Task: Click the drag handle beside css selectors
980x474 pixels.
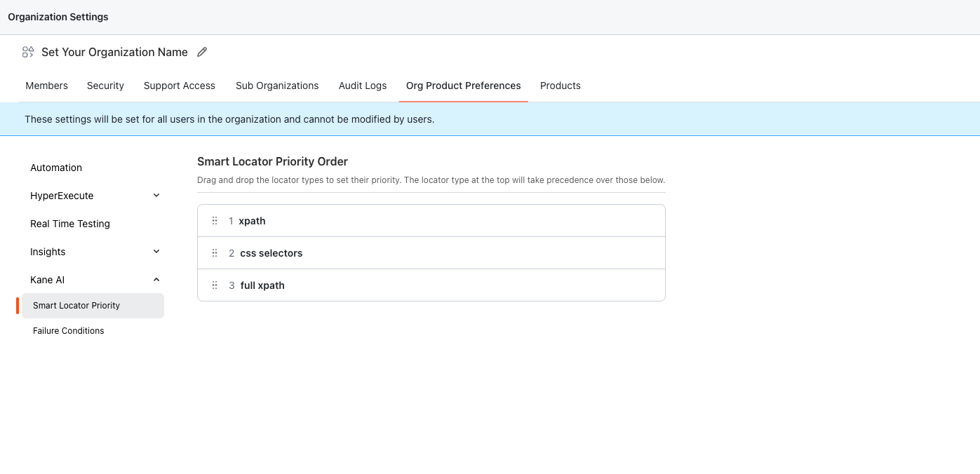Action: tap(215, 252)
